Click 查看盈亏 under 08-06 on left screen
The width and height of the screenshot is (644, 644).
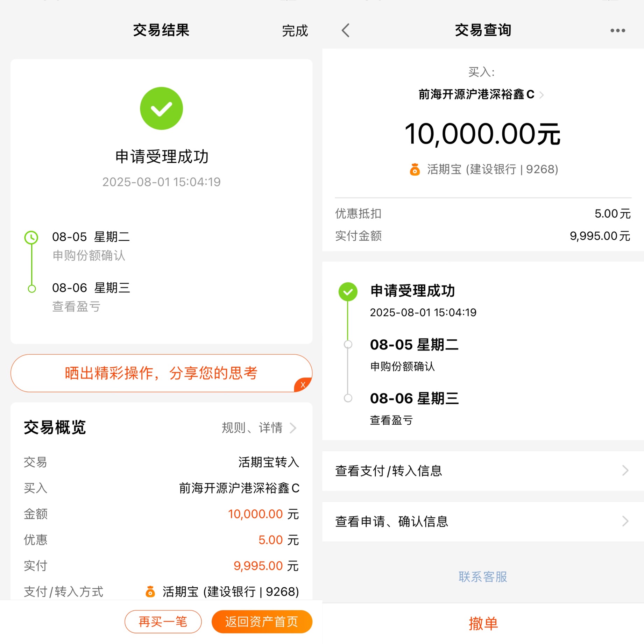click(76, 307)
